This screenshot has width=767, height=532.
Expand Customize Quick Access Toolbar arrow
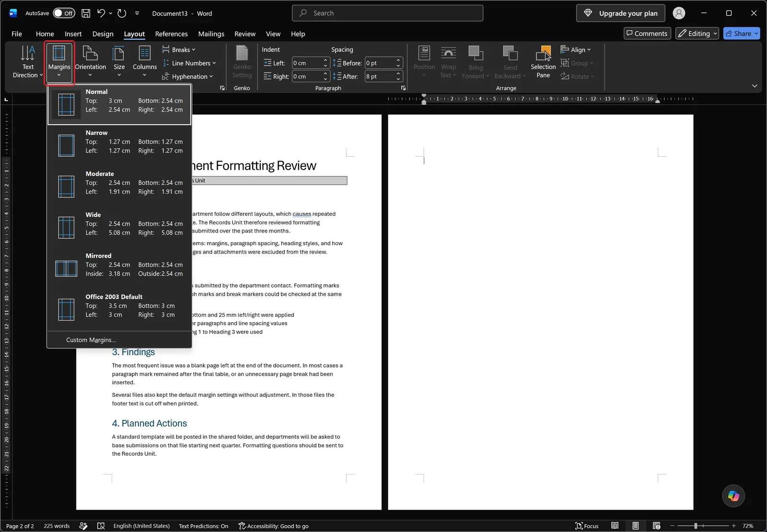[137, 13]
